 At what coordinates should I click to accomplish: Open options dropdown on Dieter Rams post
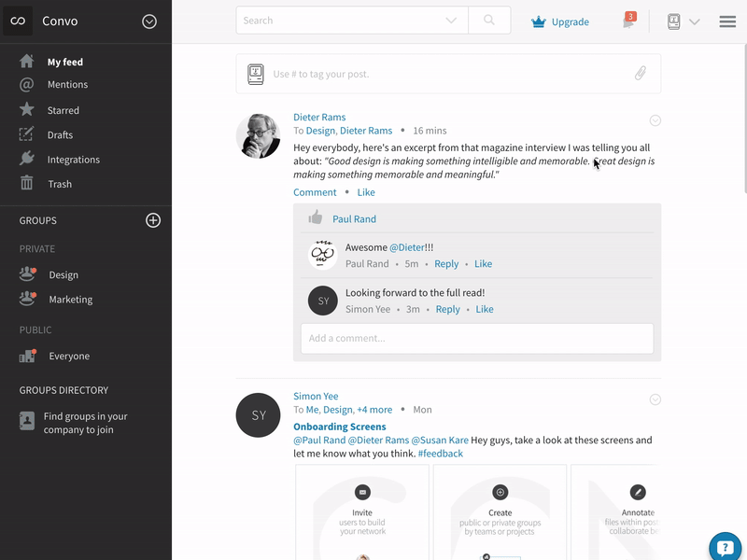coord(655,120)
